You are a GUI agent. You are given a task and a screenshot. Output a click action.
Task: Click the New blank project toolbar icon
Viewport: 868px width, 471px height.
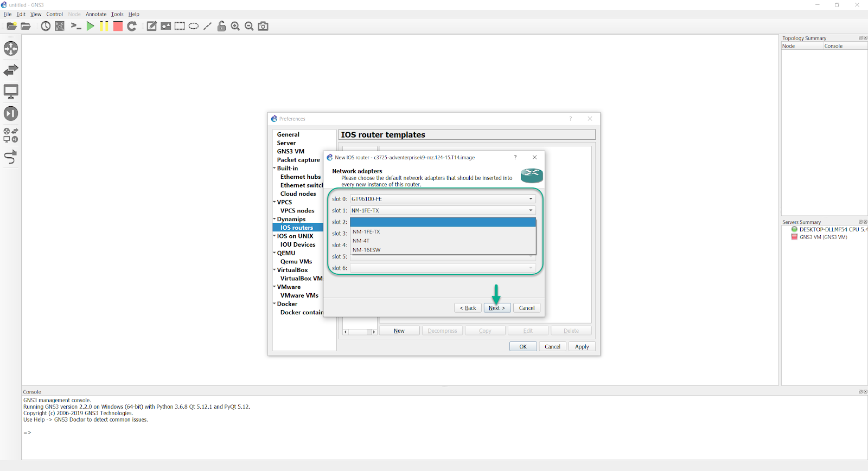click(x=11, y=26)
